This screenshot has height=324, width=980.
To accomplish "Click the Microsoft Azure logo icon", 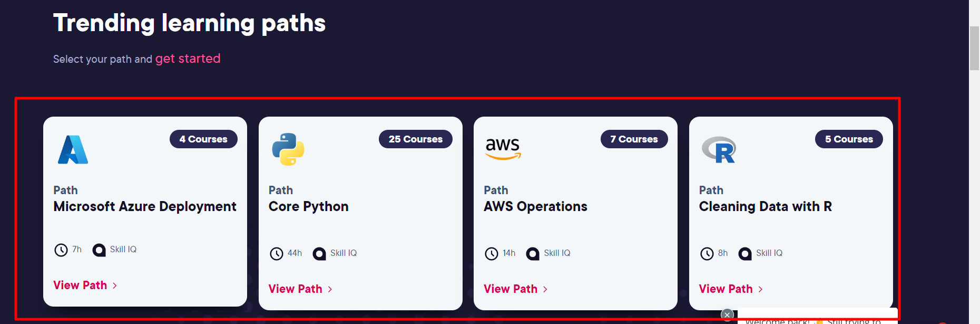I will click(73, 150).
